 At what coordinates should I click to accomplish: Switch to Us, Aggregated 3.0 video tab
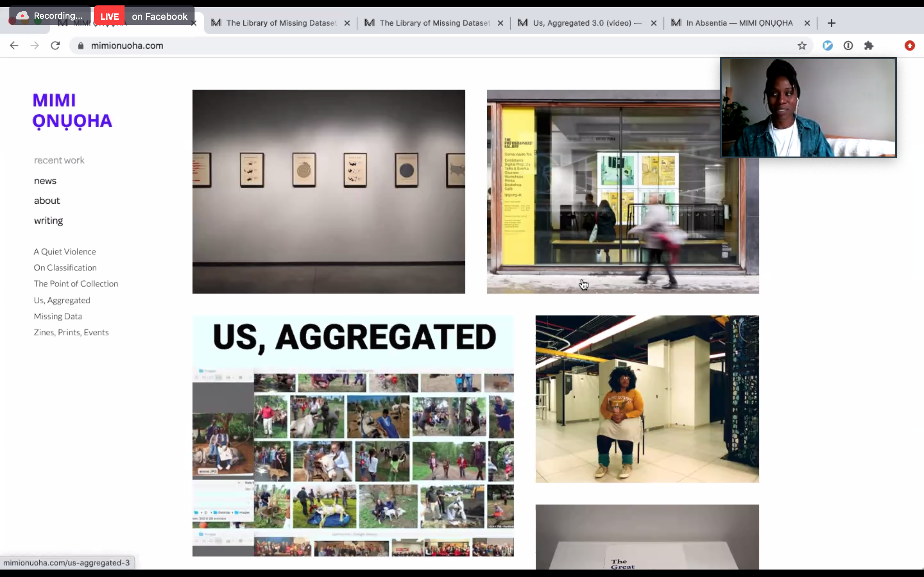(581, 23)
